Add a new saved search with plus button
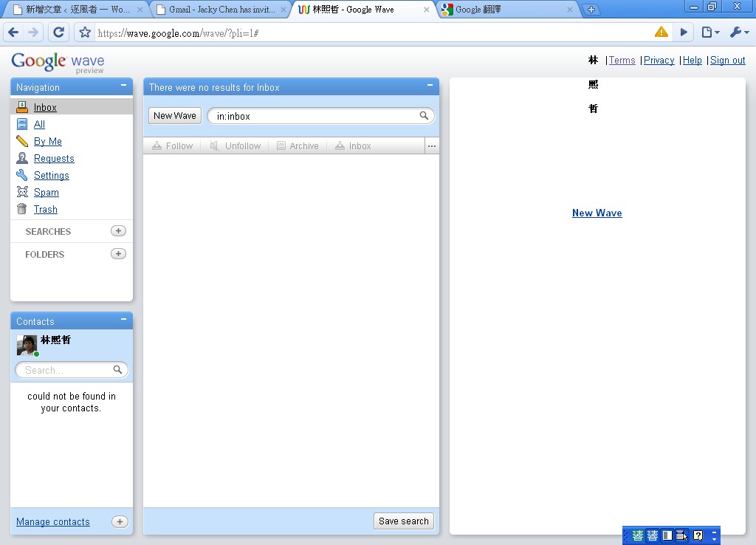The width and height of the screenshot is (756, 545). [118, 231]
